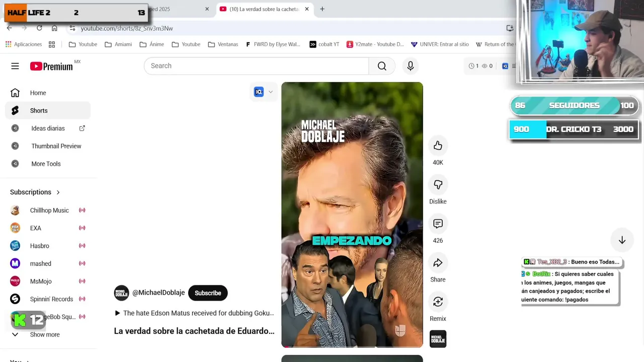Open a new browser tab
Screen dimensions: 644x362
pyautogui.click(x=322, y=9)
